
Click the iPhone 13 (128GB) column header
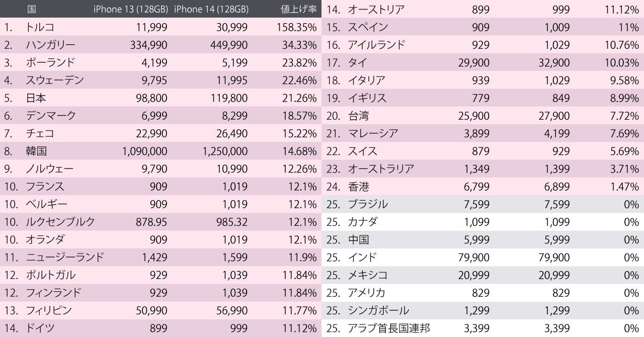point(130,9)
